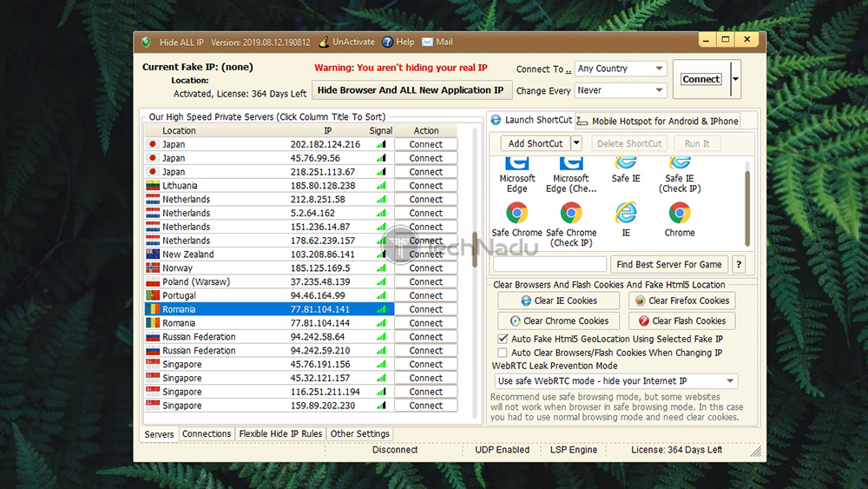Open the plain Chrome shortcut
Image resolution: width=868 pixels, height=489 pixels.
pyautogui.click(x=680, y=220)
